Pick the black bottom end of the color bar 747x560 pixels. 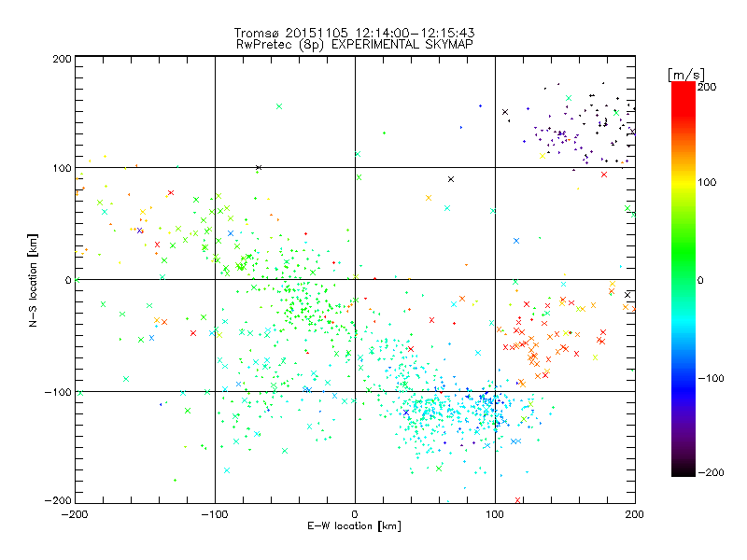684,471
